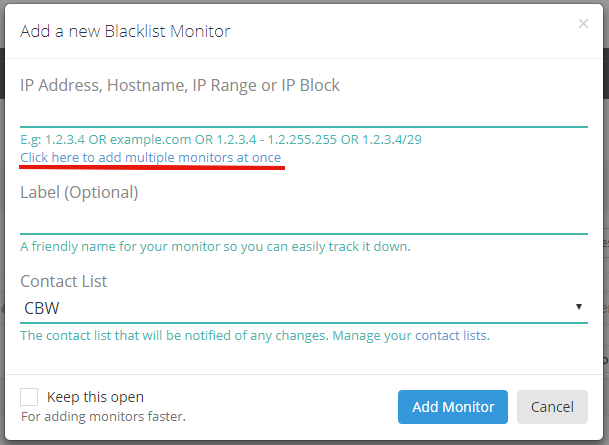Viewport: 609px width, 445px height.
Task: Click the friendly name helper description
Action: click(x=216, y=246)
